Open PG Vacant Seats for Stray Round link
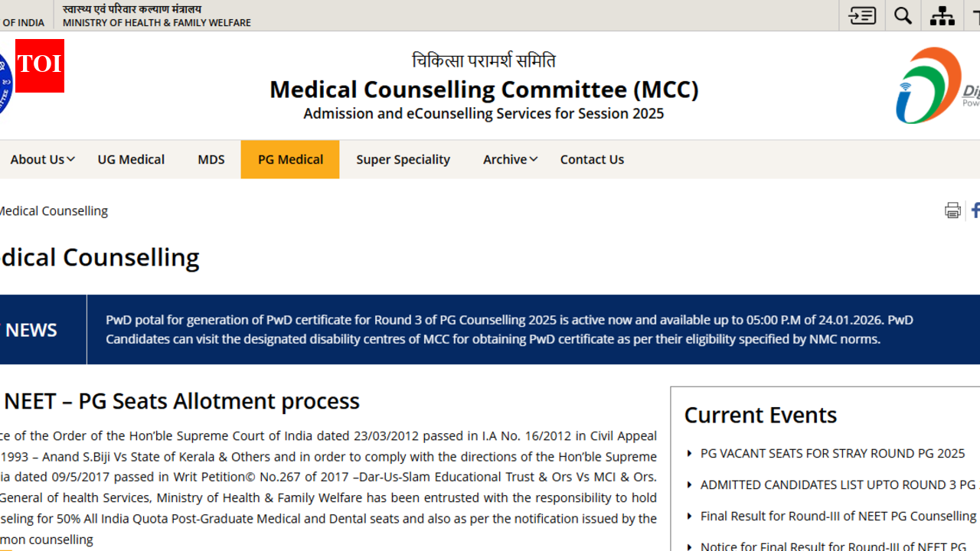 (x=832, y=453)
